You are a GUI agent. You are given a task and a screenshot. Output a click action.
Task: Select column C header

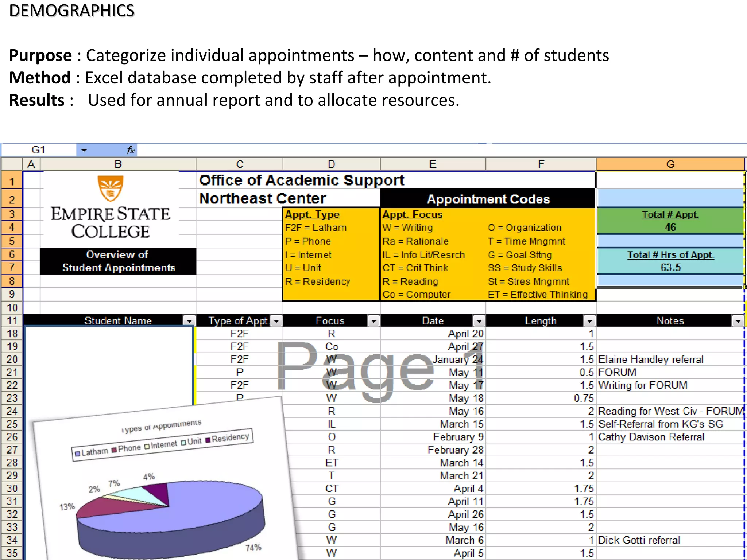(x=240, y=164)
